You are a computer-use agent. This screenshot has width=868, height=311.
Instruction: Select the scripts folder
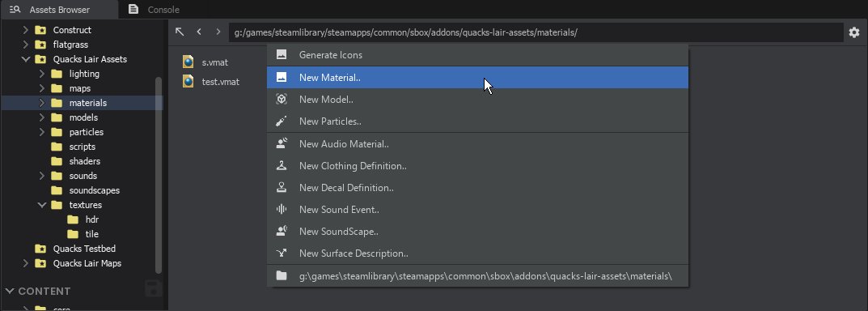[82, 147]
